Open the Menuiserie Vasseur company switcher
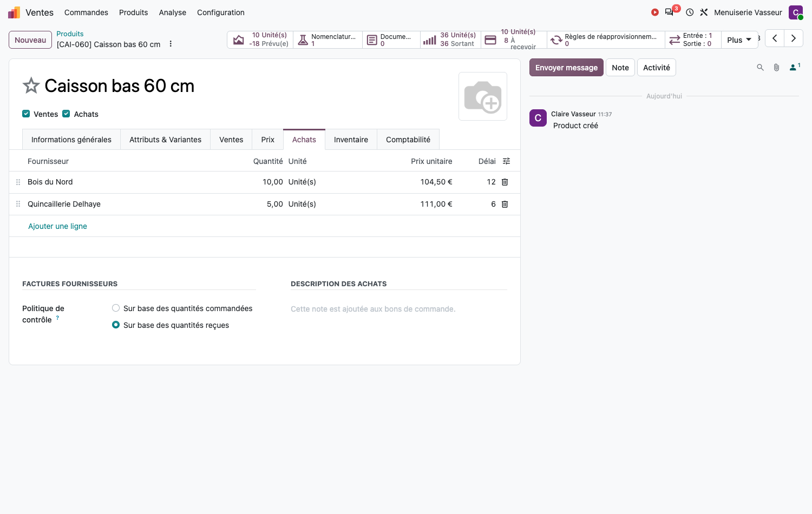The image size is (812, 514). [748, 12]
